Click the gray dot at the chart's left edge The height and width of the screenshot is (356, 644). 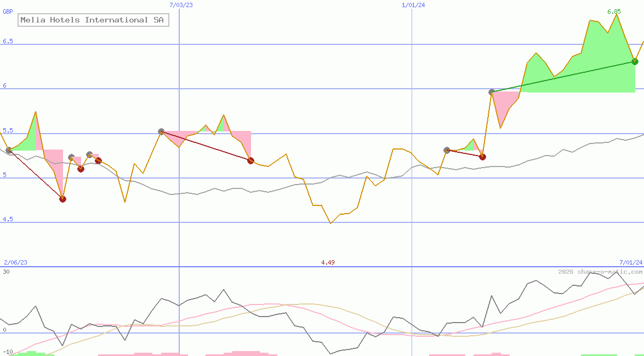tap(9, 150)
